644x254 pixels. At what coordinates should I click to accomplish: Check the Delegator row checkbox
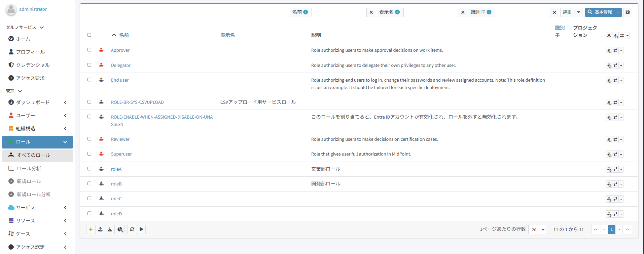(89, 65)
